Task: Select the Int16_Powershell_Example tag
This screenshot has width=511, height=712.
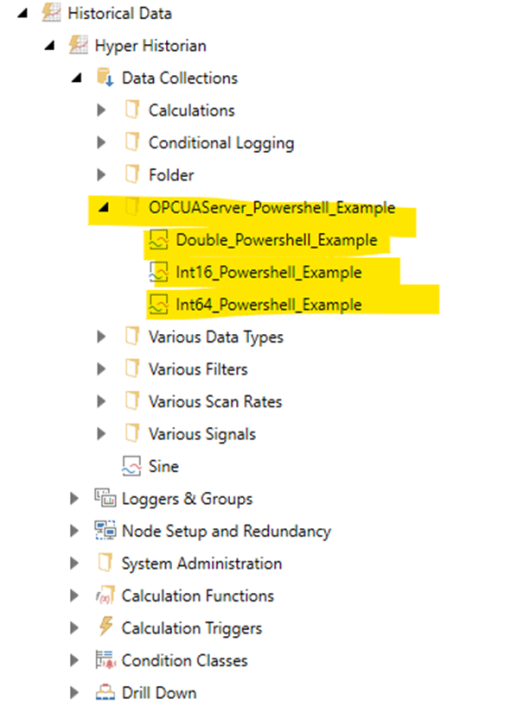Action: 268,272
